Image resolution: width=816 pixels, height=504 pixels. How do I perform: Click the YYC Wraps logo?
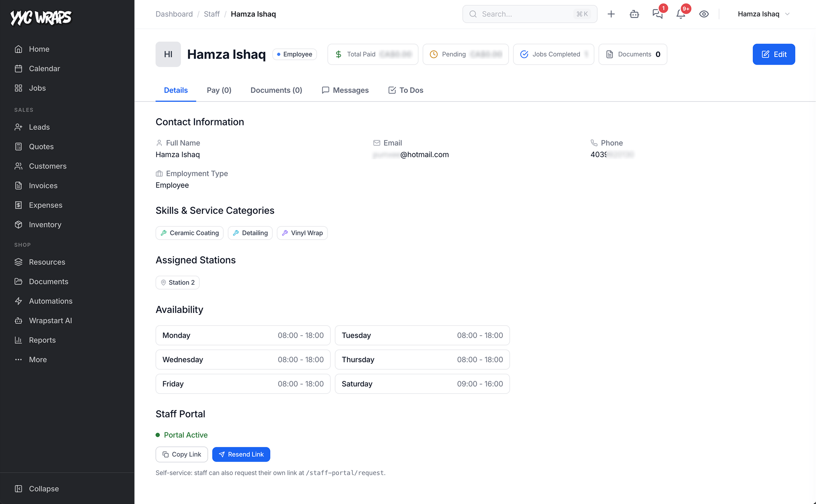(41, 18)
